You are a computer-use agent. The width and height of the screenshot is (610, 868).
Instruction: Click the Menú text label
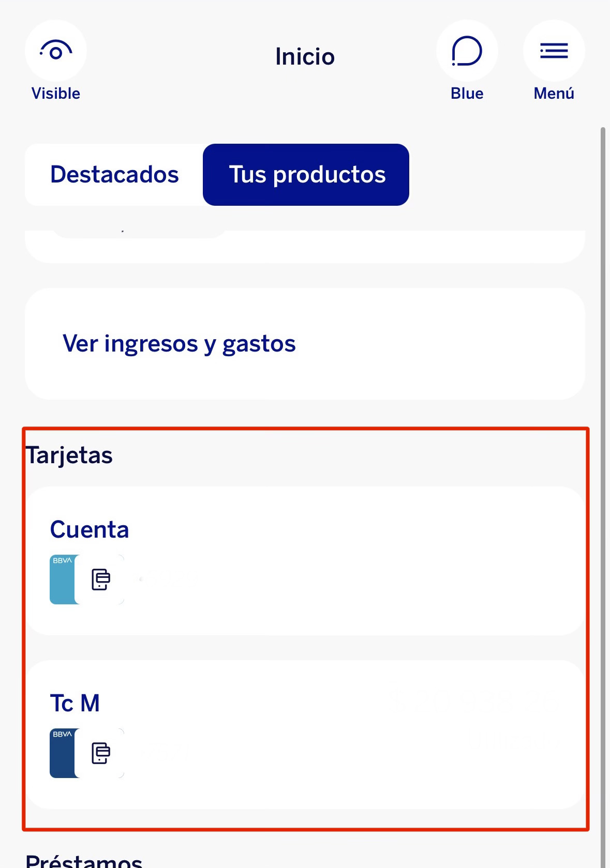click(x=554, y=94)
